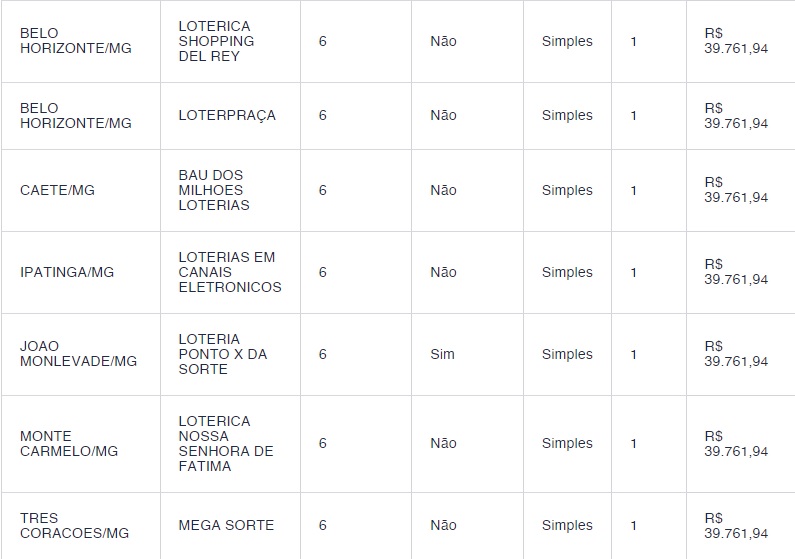Select LOTERICA NOSSA SENHORA DE FATIMA cell

pos(225,443)
